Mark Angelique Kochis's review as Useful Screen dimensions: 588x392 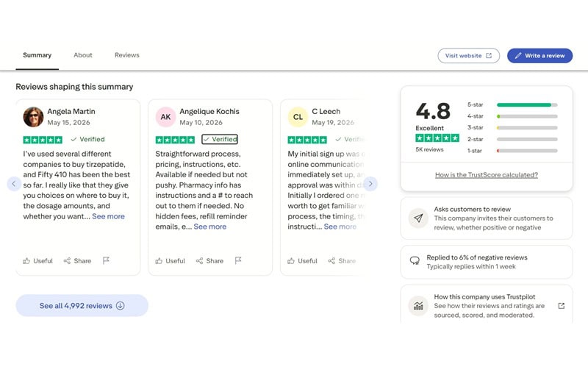click(171, 260)
